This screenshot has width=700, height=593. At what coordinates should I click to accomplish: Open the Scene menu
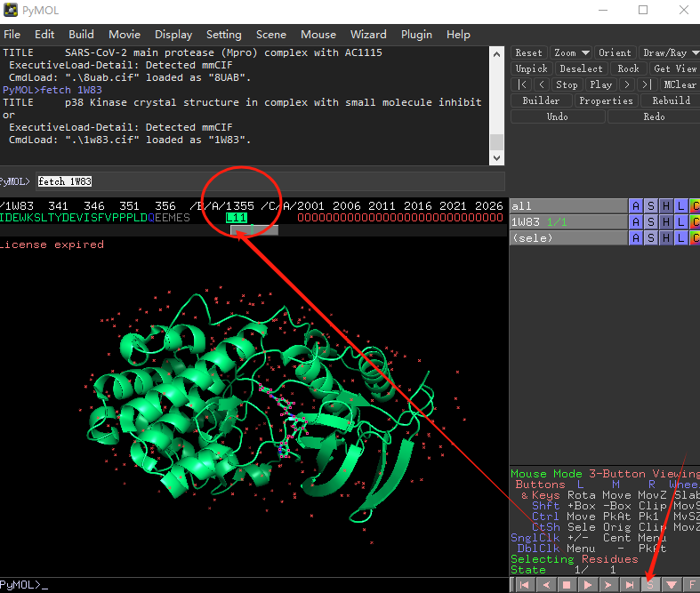271,35
